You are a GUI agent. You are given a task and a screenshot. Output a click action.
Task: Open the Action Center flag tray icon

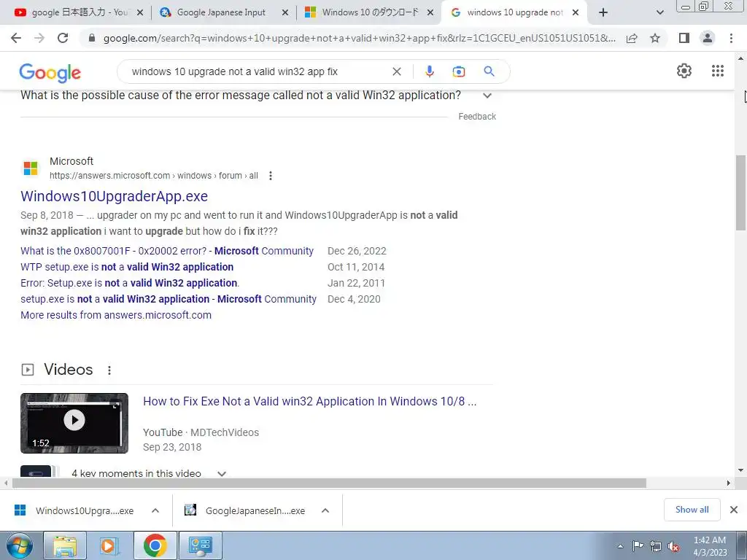[x=638, y=546]
